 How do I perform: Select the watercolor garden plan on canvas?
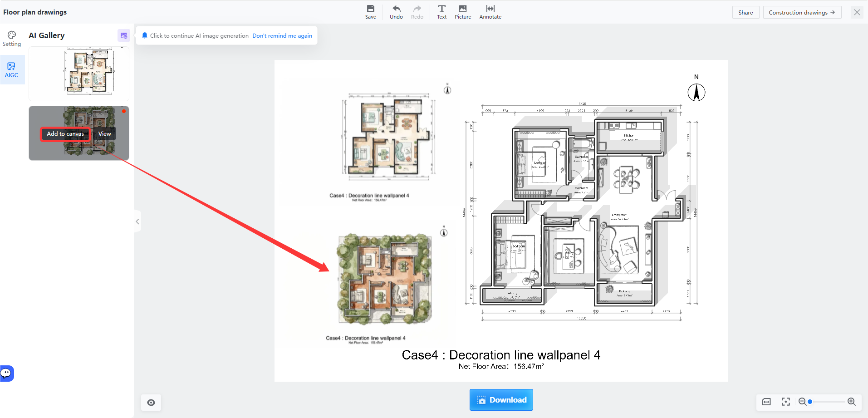pyautogui.click(x=385, y=279)
